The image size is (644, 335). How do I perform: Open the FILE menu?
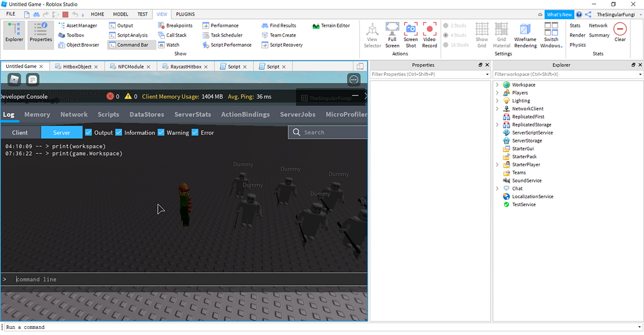[x=11, y=14]
